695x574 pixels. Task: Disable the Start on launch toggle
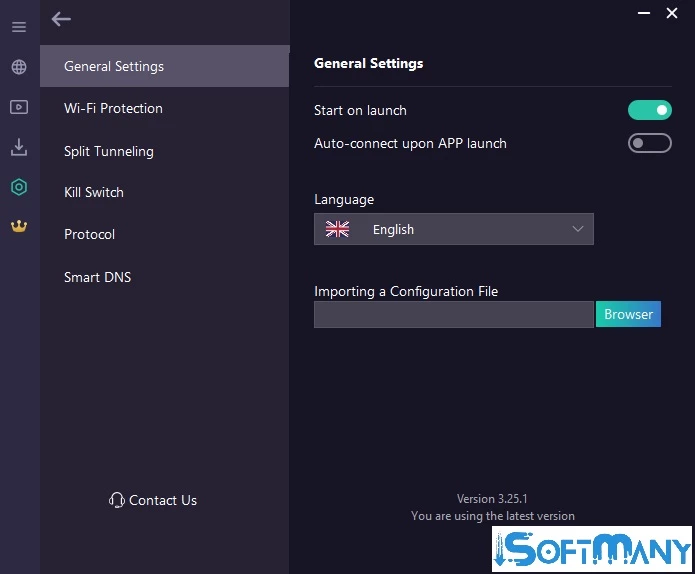click(649, 110)
